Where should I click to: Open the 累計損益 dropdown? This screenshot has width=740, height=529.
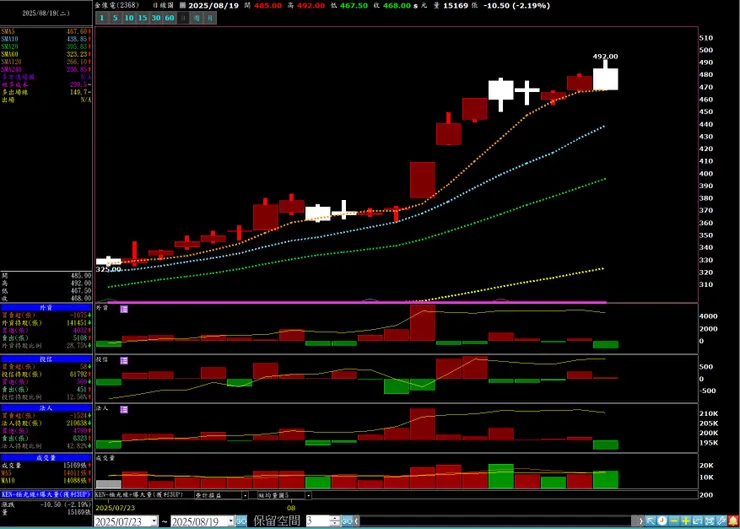(245, 495)
